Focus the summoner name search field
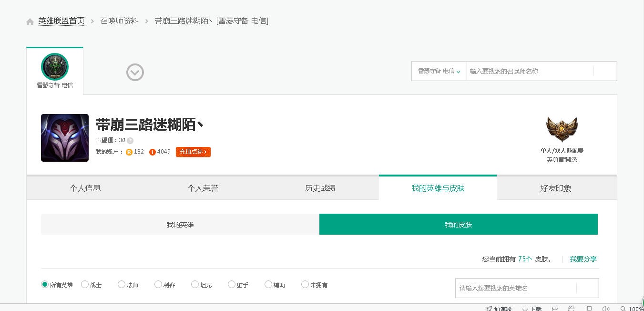 tap(530, 71)
